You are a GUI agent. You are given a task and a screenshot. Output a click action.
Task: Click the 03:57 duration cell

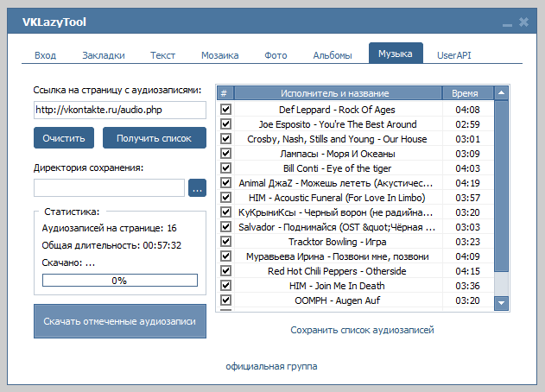(467, 198)
